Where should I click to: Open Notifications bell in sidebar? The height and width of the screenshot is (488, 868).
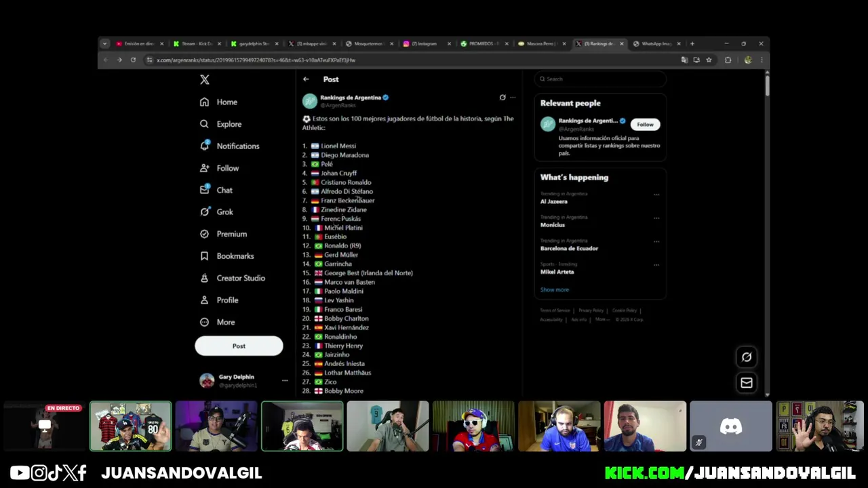[205, 146]
